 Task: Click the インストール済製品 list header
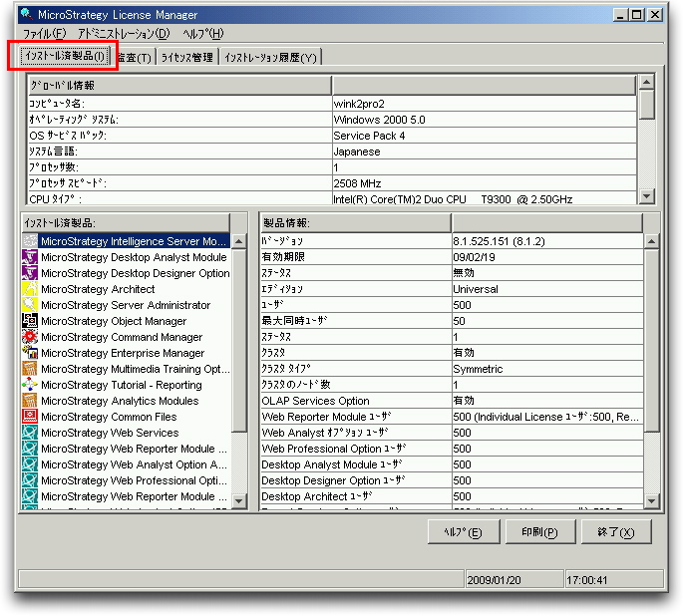pyautogui.click(x=126, y=223)
